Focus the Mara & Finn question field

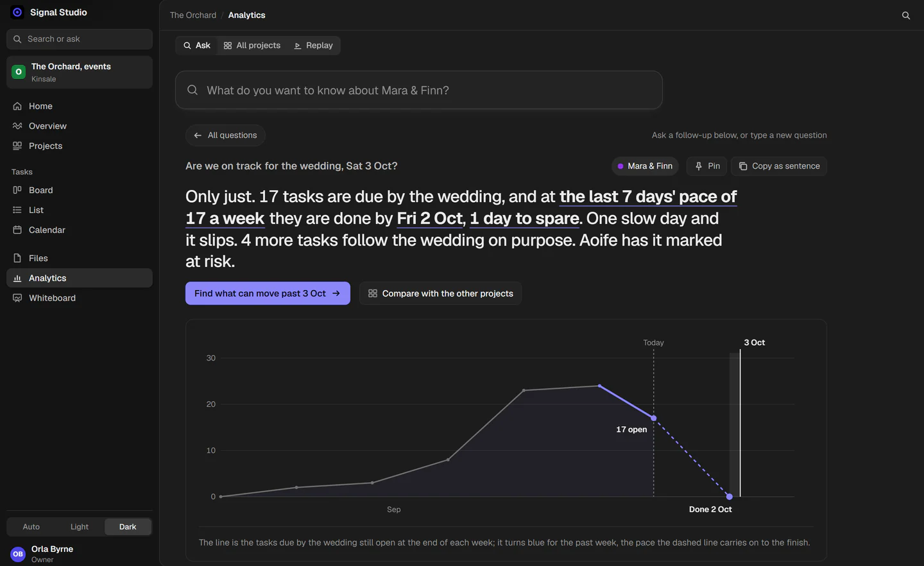419,90
